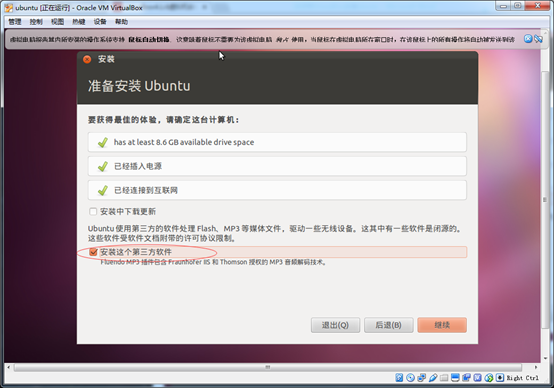Viewport: 554px width, 388px height.
Task: Open the 帮助 menu
Action: pos(121,22)
